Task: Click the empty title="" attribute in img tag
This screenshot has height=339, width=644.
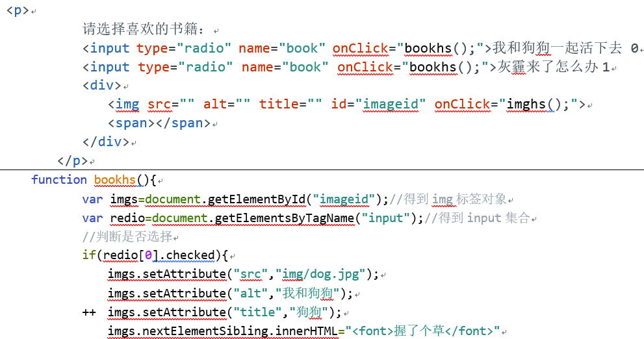Action: tap(290, 105)
